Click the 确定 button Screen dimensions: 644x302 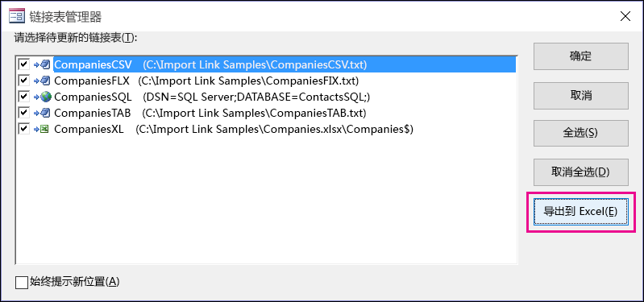(x=581, y=56)
